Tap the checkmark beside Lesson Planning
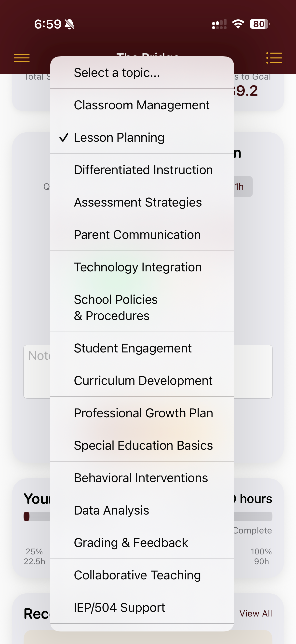 click(x=64, y=138)
